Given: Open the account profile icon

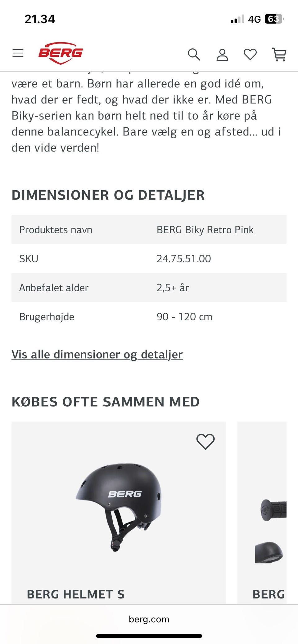Looking at the screenshot, I should point(222,55).
